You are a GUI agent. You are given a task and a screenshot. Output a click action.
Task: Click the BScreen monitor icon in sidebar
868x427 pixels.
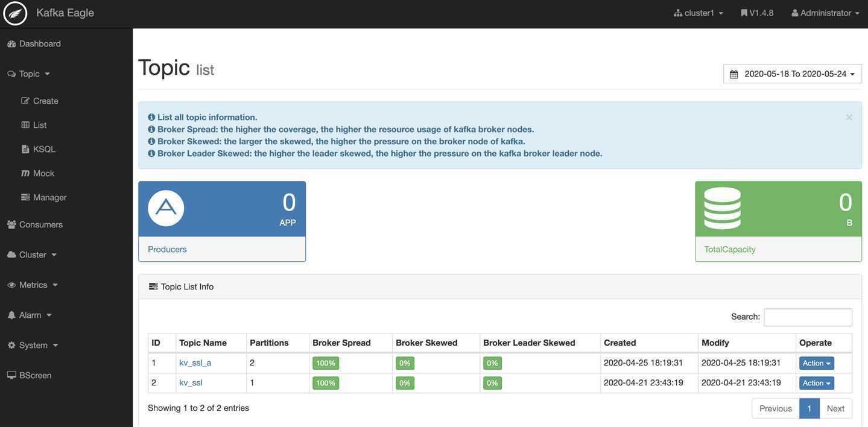[x=11, y=375]
